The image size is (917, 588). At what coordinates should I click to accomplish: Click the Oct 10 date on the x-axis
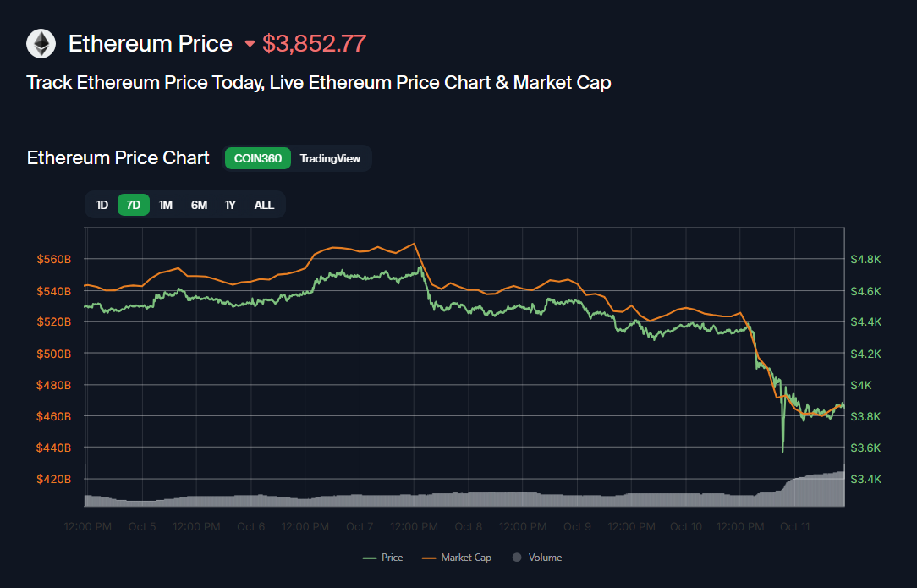click(x=686, y=527)
